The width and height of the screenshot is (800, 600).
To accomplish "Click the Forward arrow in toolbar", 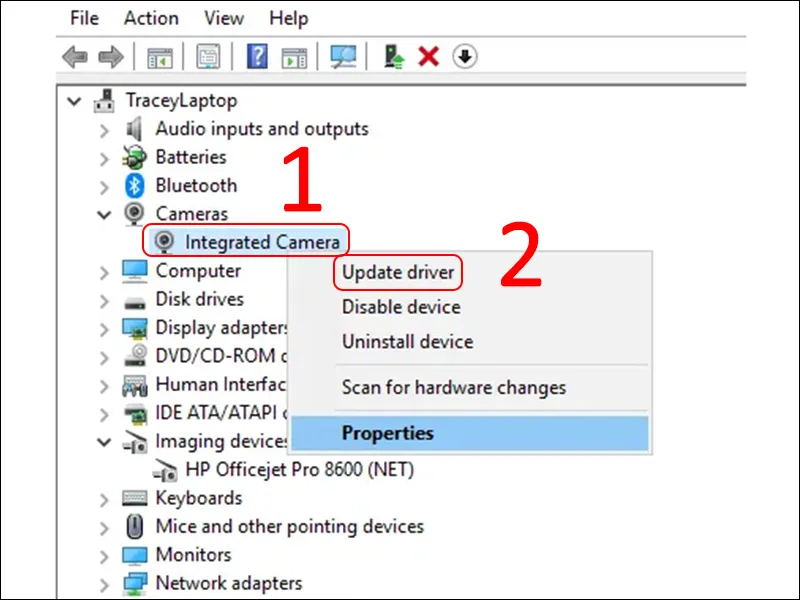I will pos(111,57).
